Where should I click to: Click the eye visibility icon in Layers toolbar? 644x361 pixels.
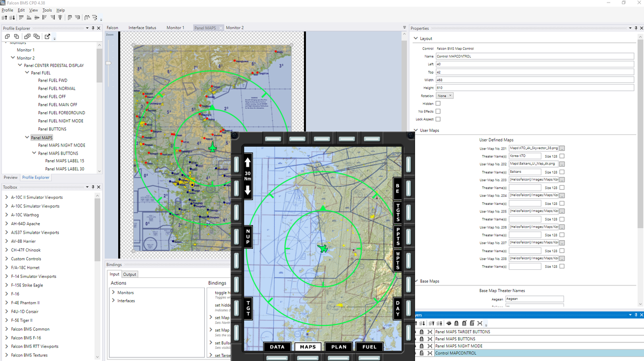(x=449, y=323)
